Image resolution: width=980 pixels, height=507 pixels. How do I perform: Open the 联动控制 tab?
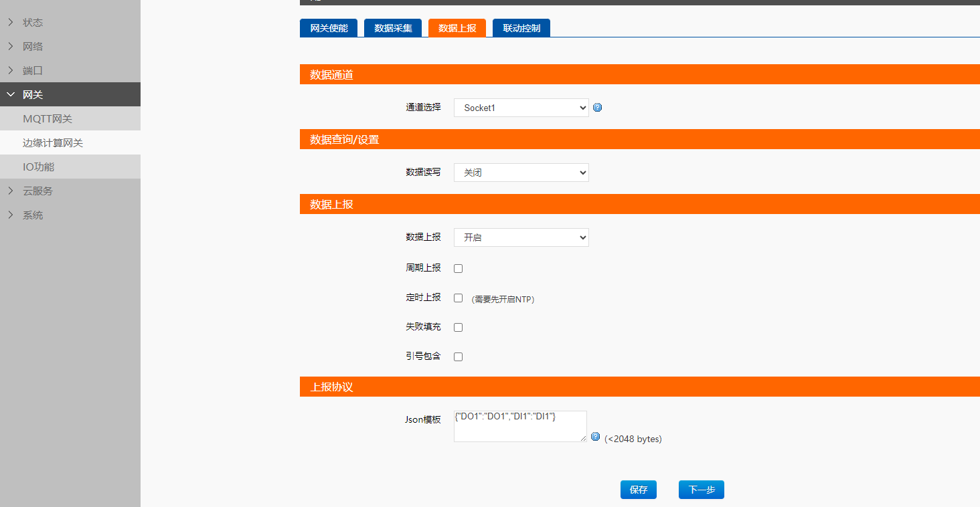521,28
